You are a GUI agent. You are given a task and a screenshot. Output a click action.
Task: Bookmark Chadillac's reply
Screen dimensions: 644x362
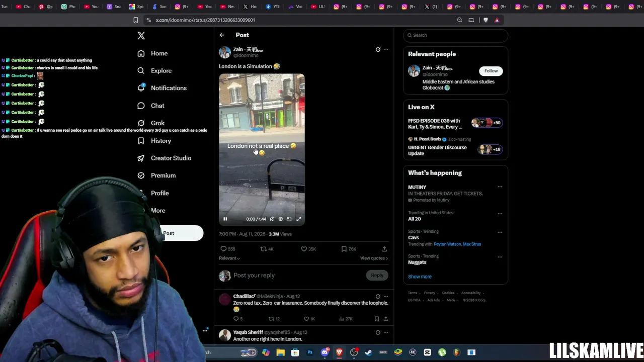tap(377, 319)
